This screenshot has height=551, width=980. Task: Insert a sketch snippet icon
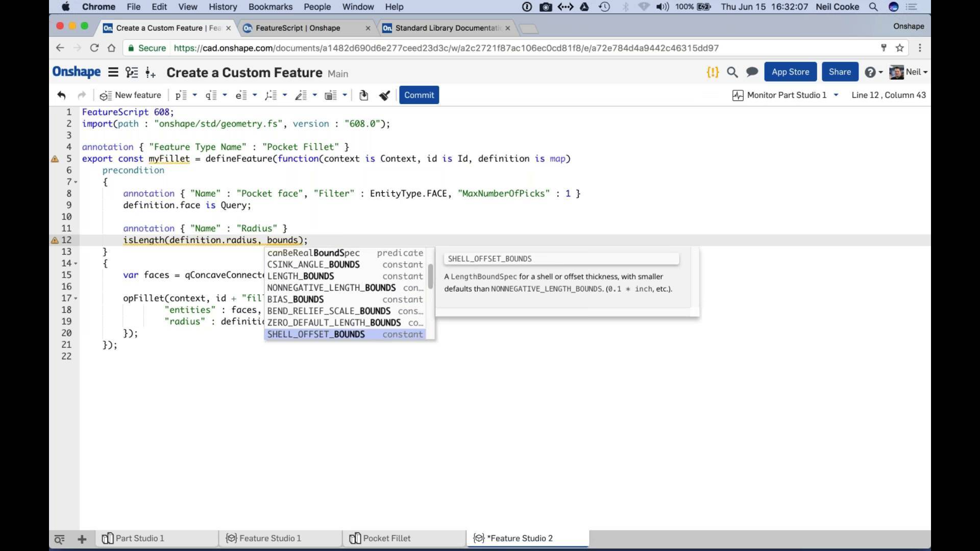[301, 95]
